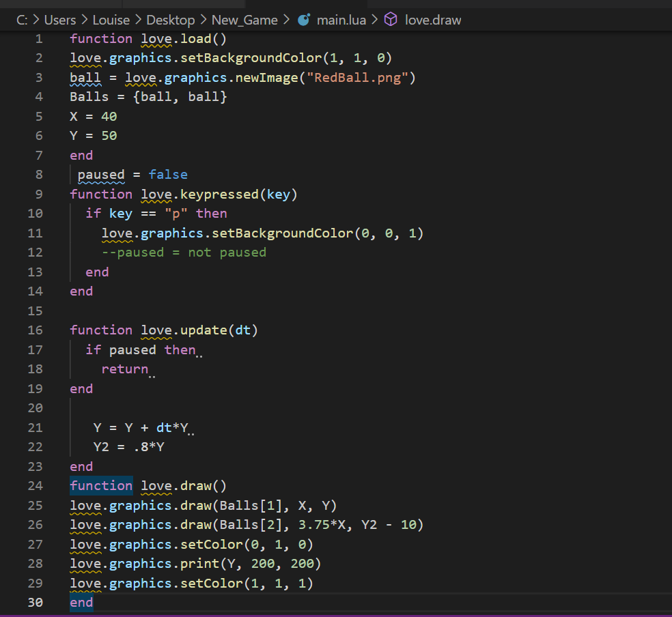Click 'Y2 = .8*Y' on line 22

pyautogui.click(x=128, y=447)
